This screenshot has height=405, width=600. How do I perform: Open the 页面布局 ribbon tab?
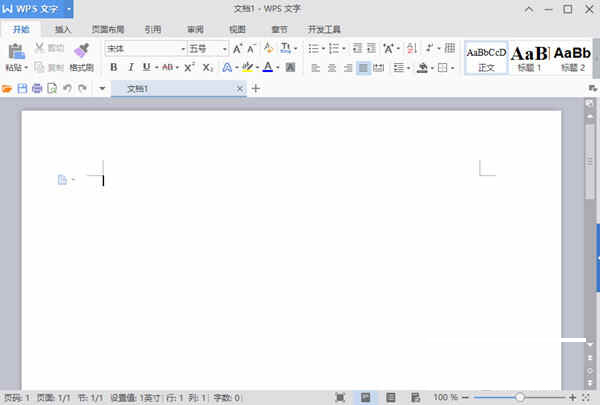coord(108,30)
